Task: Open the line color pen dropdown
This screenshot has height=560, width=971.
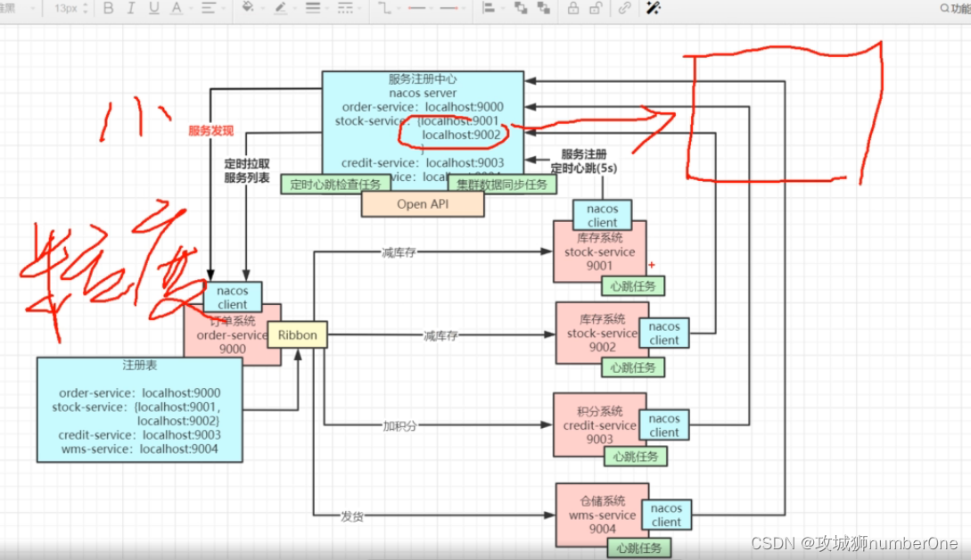Action: point(284,8)
